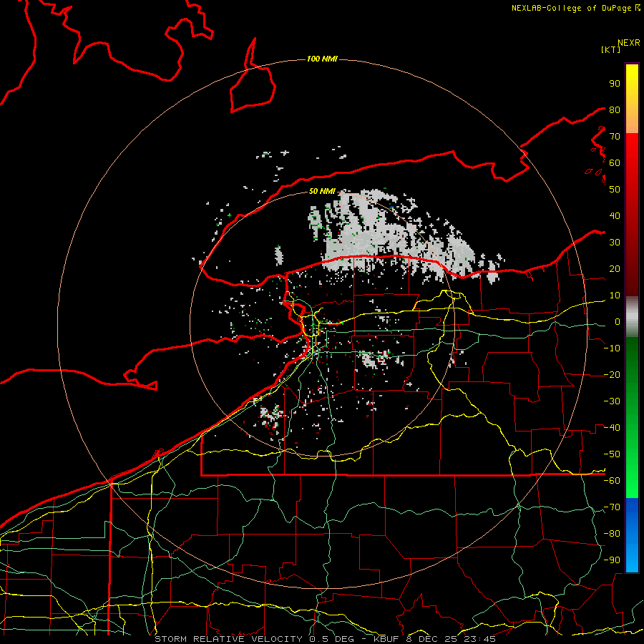Screen dimensions: 644x644
Task: Click the 80 value on the velocity scale
Action: point(615,110)
